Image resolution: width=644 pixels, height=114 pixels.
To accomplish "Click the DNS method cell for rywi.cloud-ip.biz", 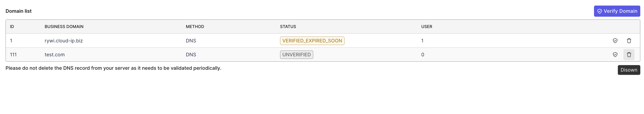I will (191, 41).
